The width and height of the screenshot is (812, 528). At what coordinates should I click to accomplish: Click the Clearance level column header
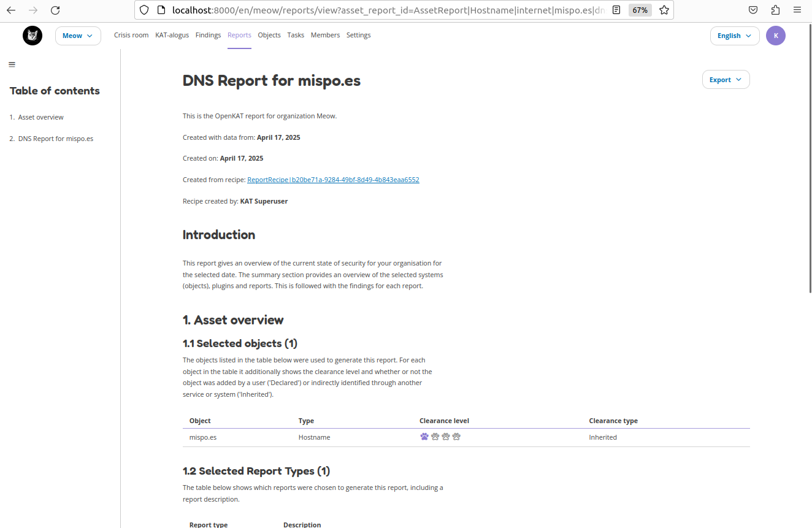pos(444,421)
